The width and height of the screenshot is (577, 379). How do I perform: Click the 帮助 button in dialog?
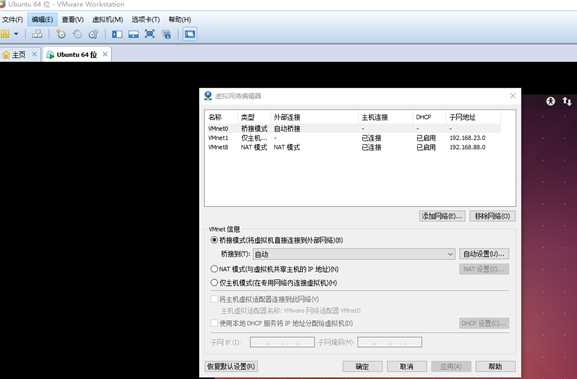pos(495,366)
